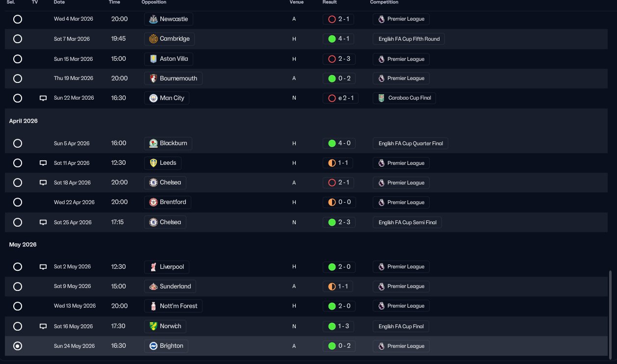The height and width of the screenshot is (364, 617).
Task: Sort by the Opposition column header
Action: pyautogui.click(x=154, y=2)
